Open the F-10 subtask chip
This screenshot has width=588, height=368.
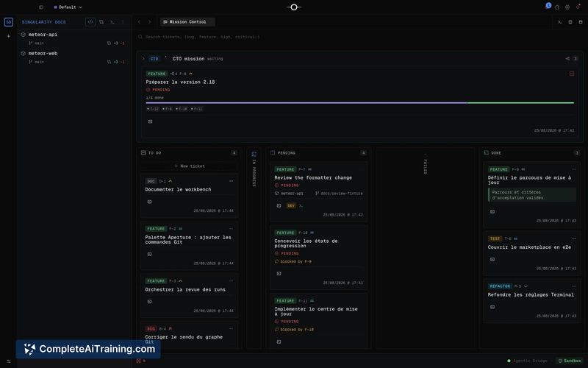click(x=182, y=109)
